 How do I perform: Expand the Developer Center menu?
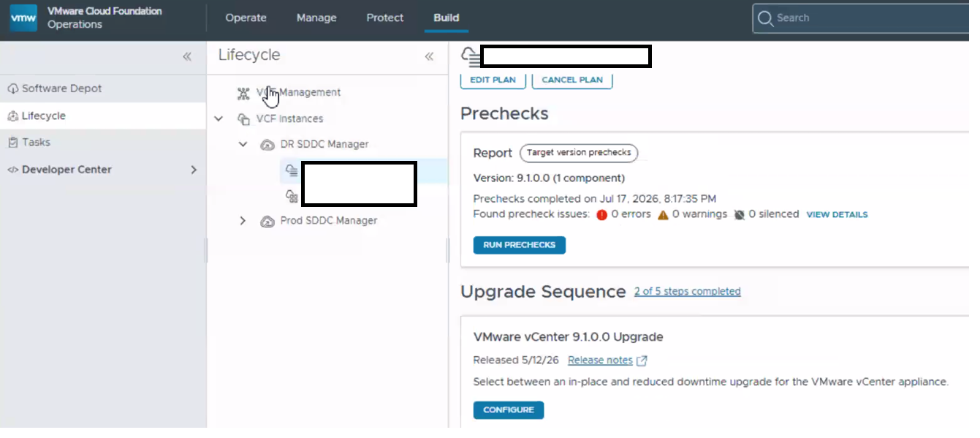click(194, 170)
